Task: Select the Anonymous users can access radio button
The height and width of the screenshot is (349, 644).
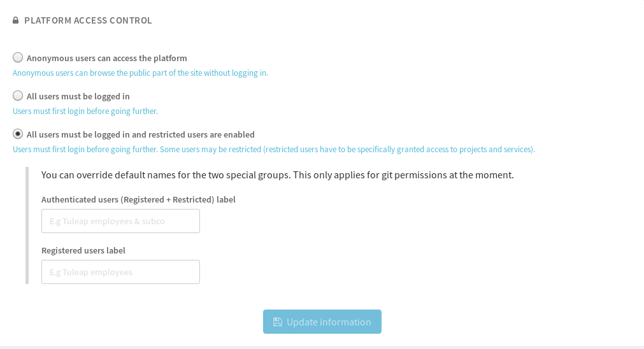Action: point(18,57)
